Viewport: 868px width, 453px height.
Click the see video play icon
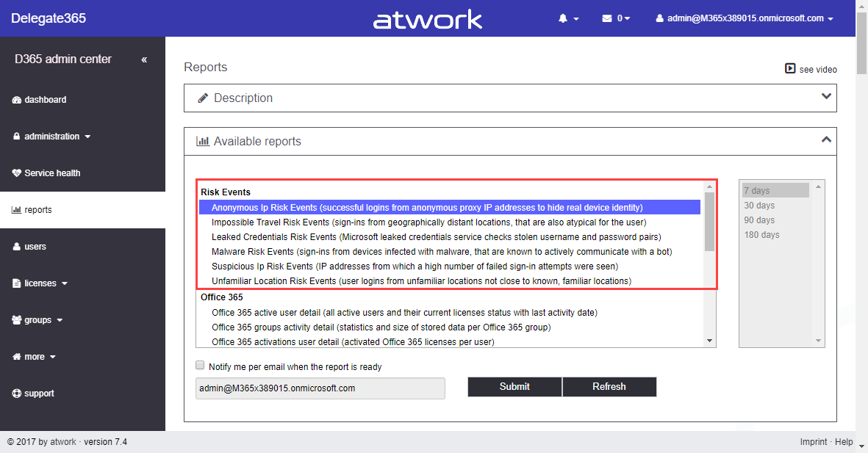tap(790, 68)
